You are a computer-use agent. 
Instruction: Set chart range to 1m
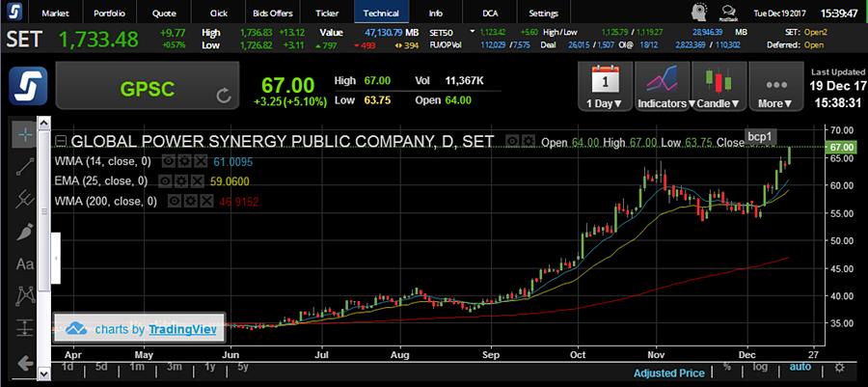pos(137,367)
